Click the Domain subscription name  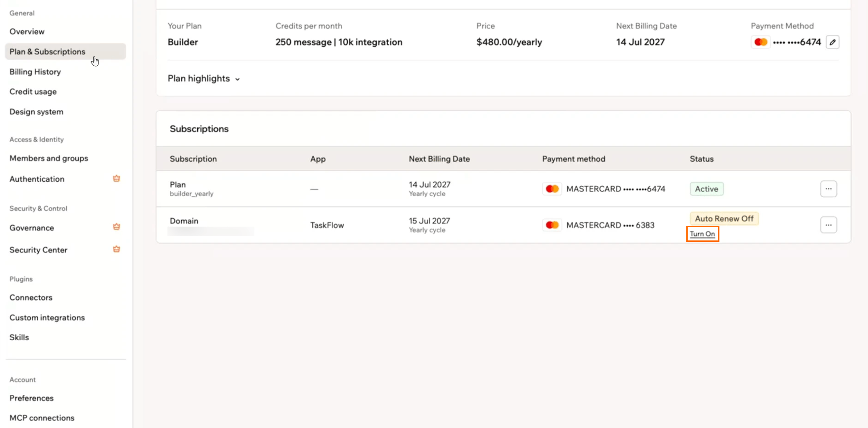184,221
